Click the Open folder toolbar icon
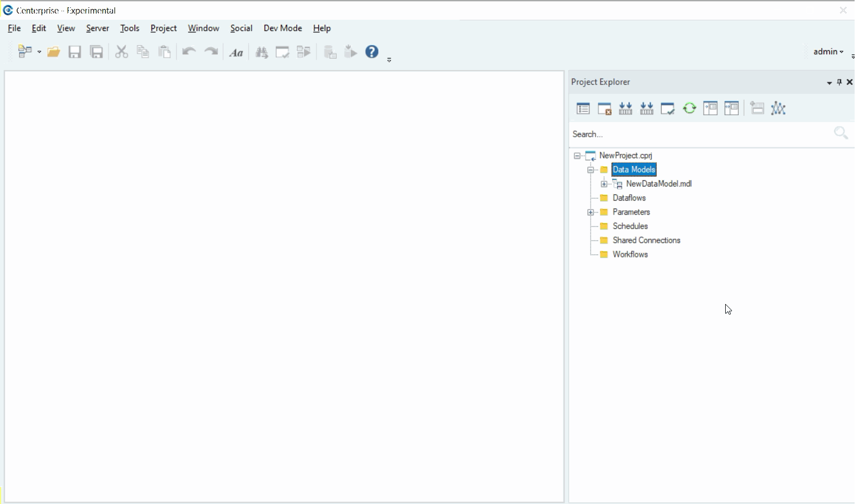This screenshot has width=858, height=504. [x=54, y=52]
